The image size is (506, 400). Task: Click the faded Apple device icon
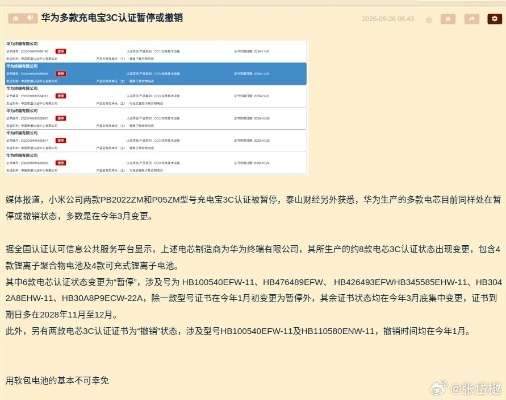coord(429,19)
